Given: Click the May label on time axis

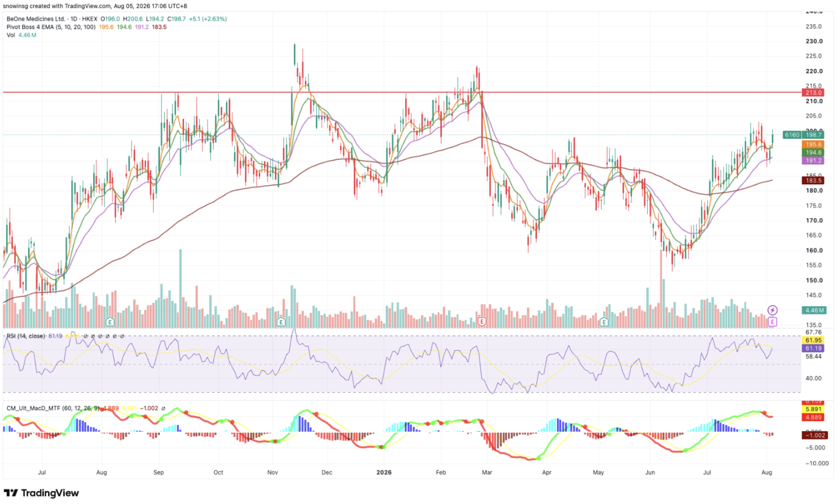Looking at the screenshot, I should click(598, 472).
